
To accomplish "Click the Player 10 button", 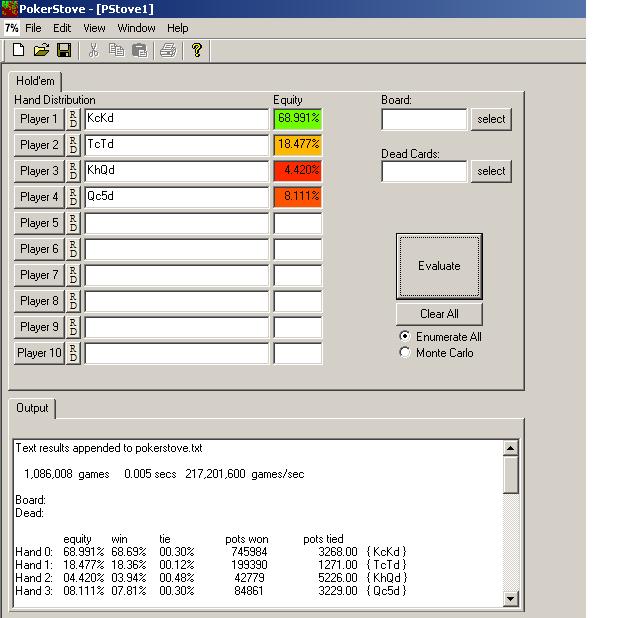I will (39, 353).
